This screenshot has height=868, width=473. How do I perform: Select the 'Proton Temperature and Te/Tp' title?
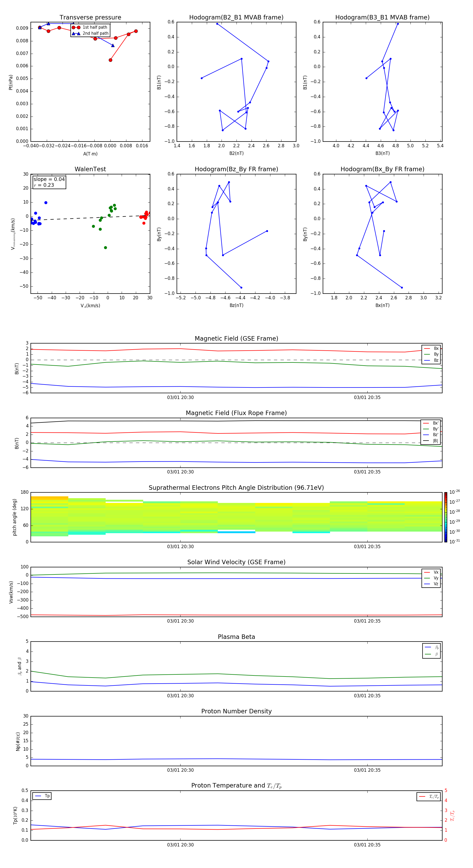tap(236, 786)
